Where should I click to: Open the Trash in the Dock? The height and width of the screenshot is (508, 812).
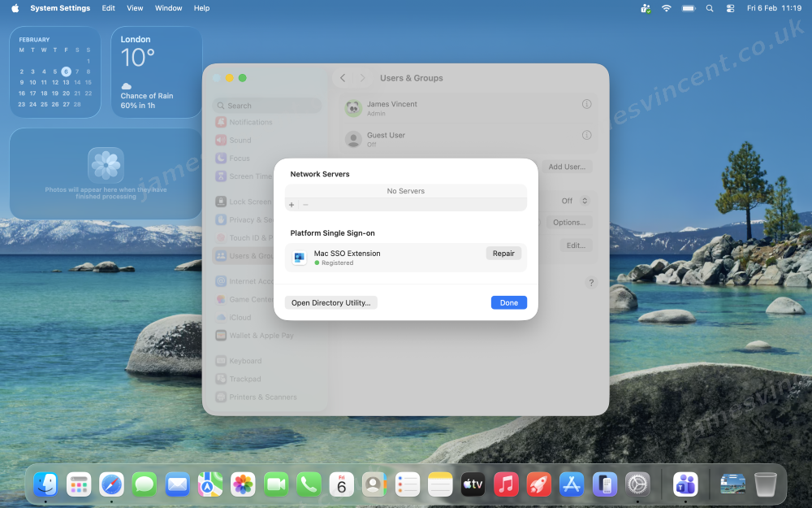[x=765, y=484]
